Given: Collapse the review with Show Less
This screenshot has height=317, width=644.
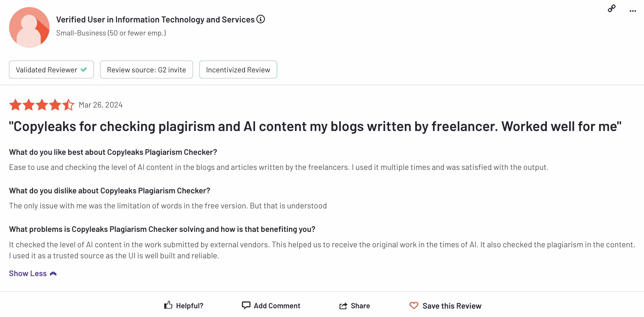Looking at the screenshot, I should click(28, 273).
